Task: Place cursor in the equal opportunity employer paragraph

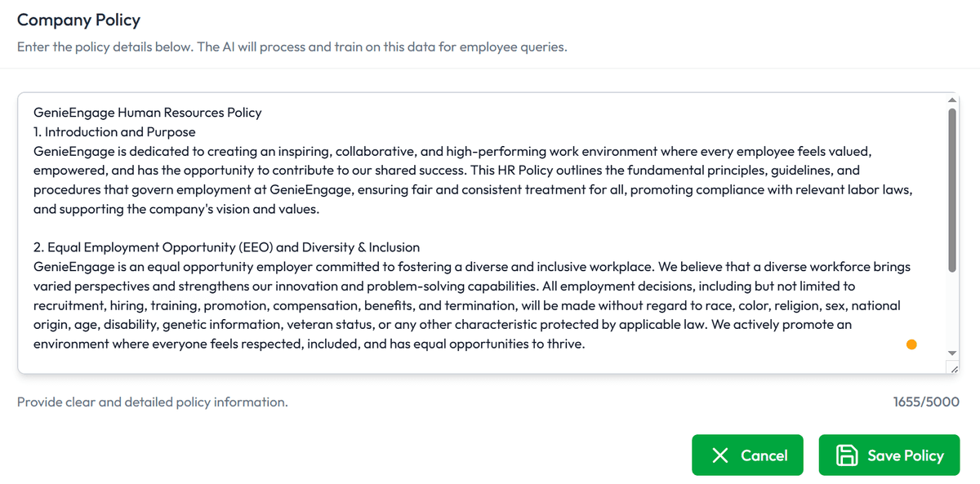Action: [x=457, y=305]
